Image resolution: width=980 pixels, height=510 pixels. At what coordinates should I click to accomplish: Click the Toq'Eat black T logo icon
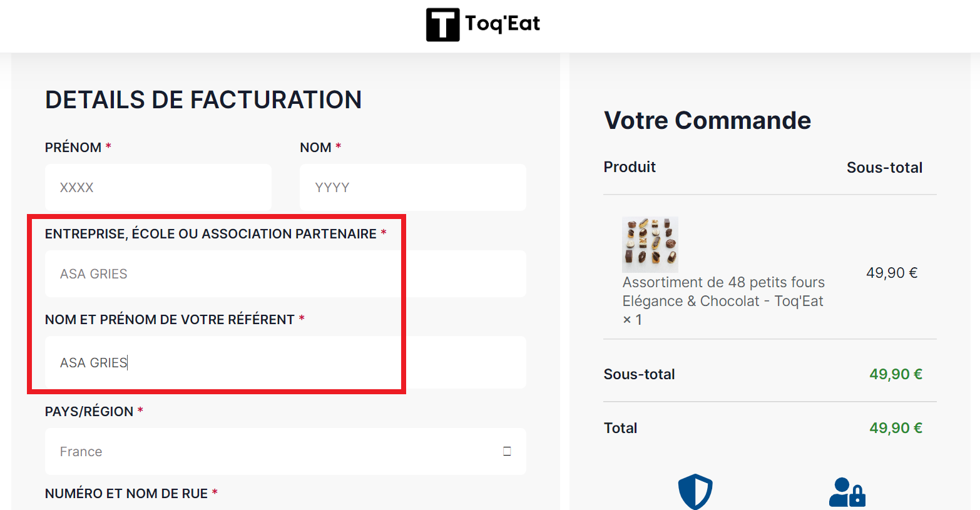pyautogui.click(x=442, y=24)
